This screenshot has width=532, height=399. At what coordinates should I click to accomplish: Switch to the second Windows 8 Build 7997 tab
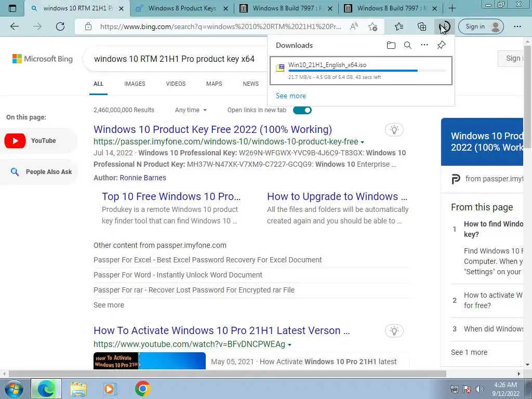point(390,8)
